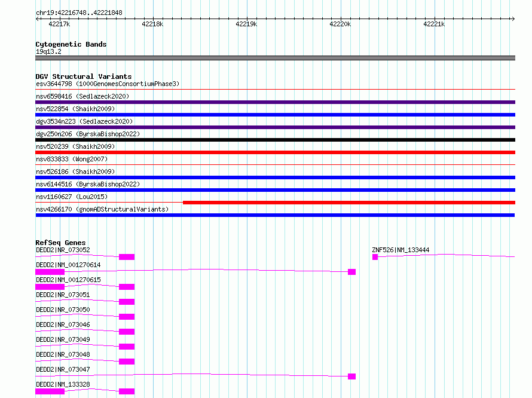Select variant label nsv522854 (Shaikh2009)
The width and height of the screenshot is (532, 398).
pyautogui.click(x=75, y=109)
